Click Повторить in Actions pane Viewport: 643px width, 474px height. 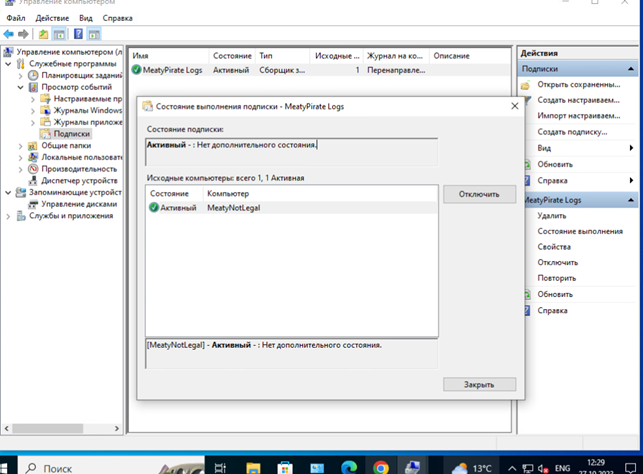pyautogui.click(x=556, y=278)
